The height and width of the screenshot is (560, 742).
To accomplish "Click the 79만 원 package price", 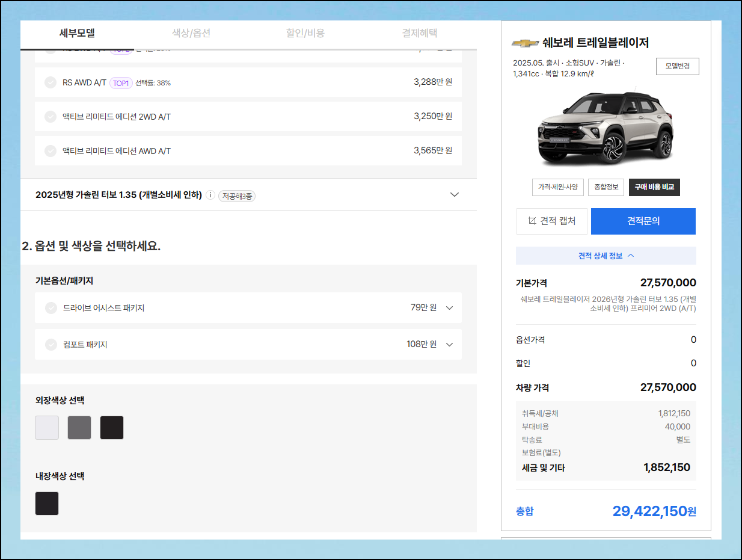I will click(x=424, y=307).
